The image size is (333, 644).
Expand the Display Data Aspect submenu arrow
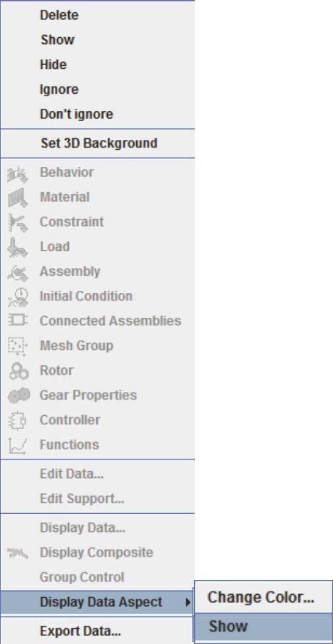point(188,602)
